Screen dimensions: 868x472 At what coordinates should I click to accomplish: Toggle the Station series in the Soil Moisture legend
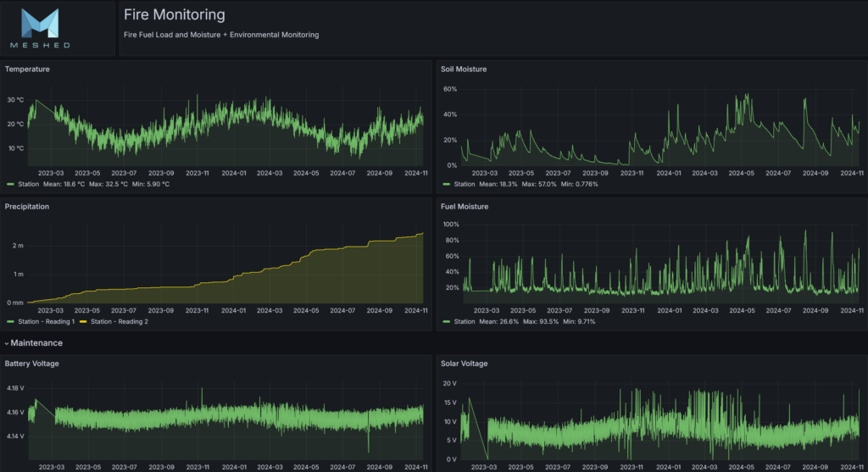click(465, 184)
